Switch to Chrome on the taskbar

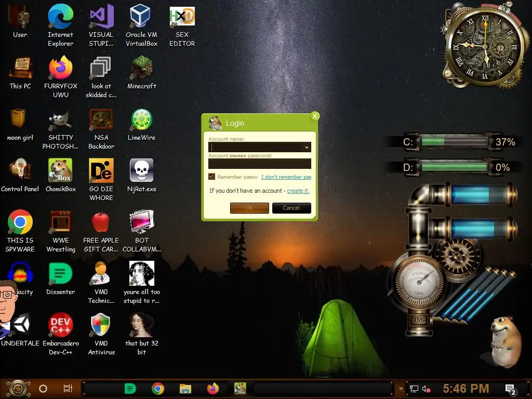coord(158,389)
